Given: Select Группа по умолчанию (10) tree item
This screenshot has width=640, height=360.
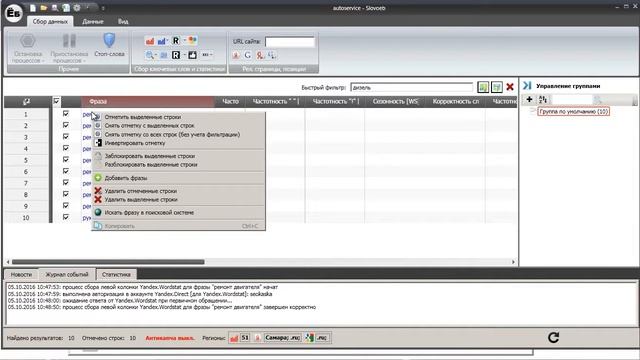Looking at the screenshot, I should click(x=573, y=111).
